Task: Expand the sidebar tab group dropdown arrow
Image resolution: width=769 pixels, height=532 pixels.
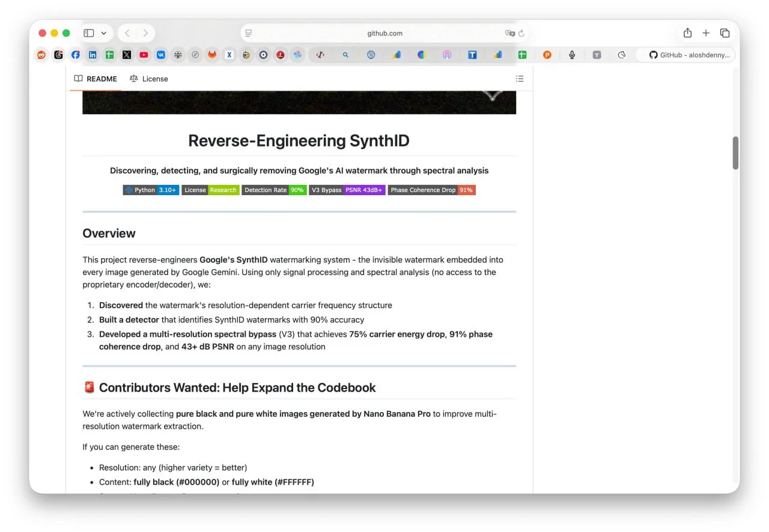Action: click(x=104, y=34)
